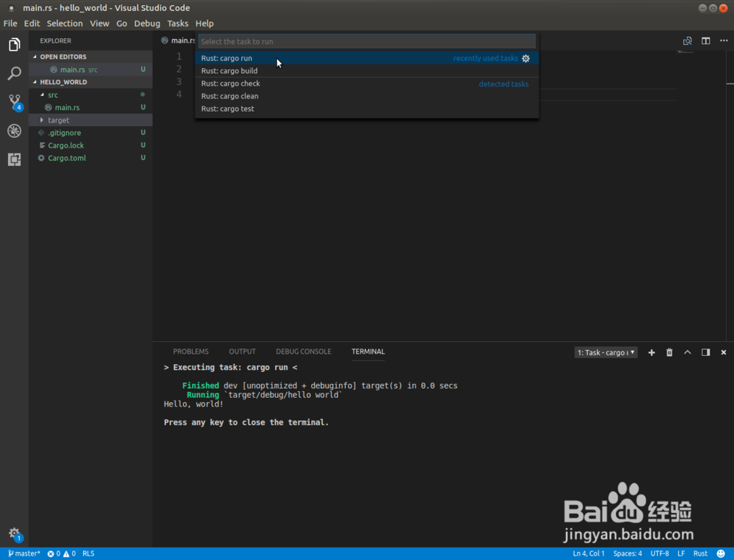Open the Search view in activity bar
Image resolution: width=734 pixels, height=560 pixels.
pos(15,73)
